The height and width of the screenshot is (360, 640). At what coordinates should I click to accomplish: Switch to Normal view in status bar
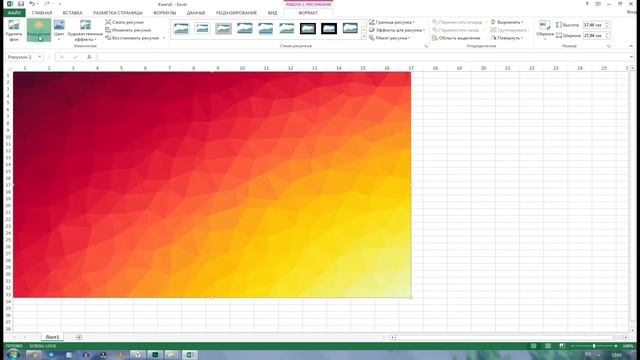[533, 346]
